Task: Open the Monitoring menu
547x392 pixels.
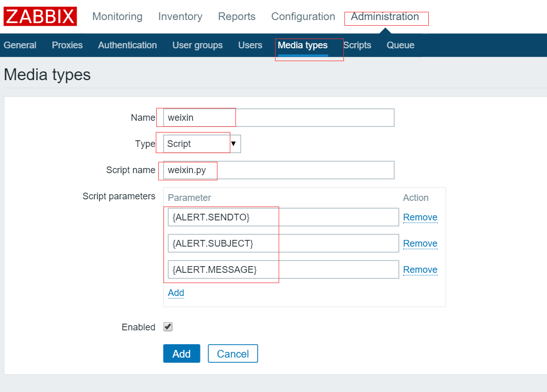Action: (117, 16)
